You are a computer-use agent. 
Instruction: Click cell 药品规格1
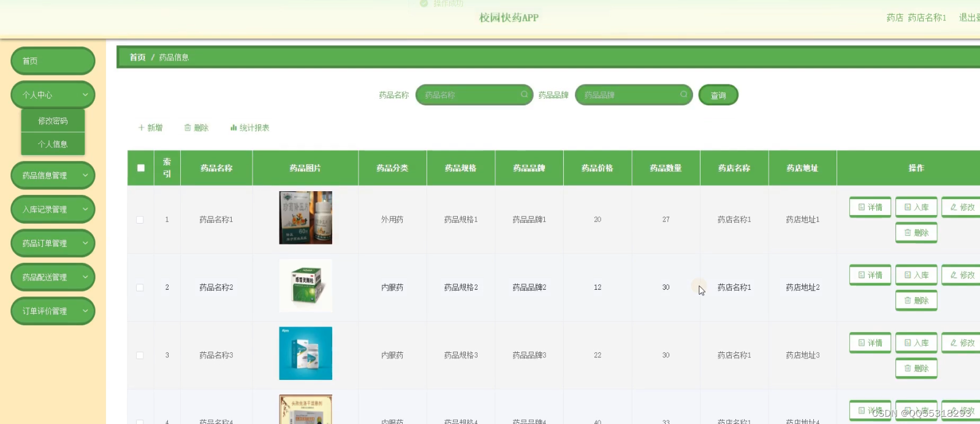tap(461, 219)
